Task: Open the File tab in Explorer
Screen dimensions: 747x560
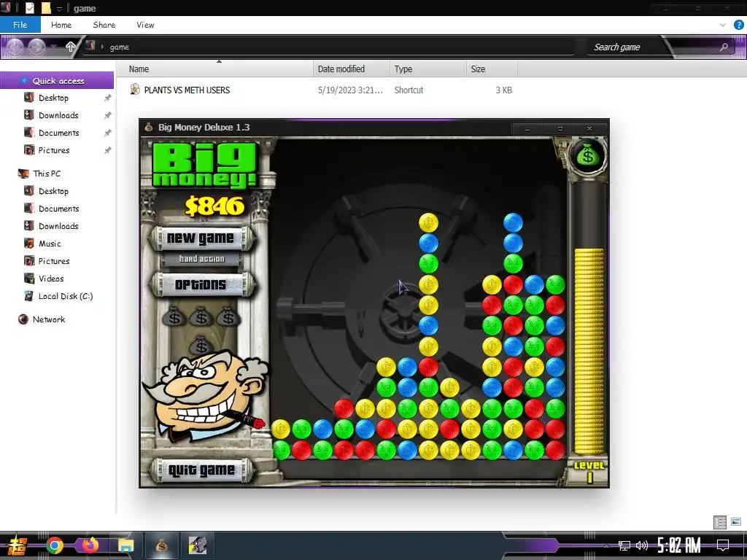Action: tap(20, 25)
